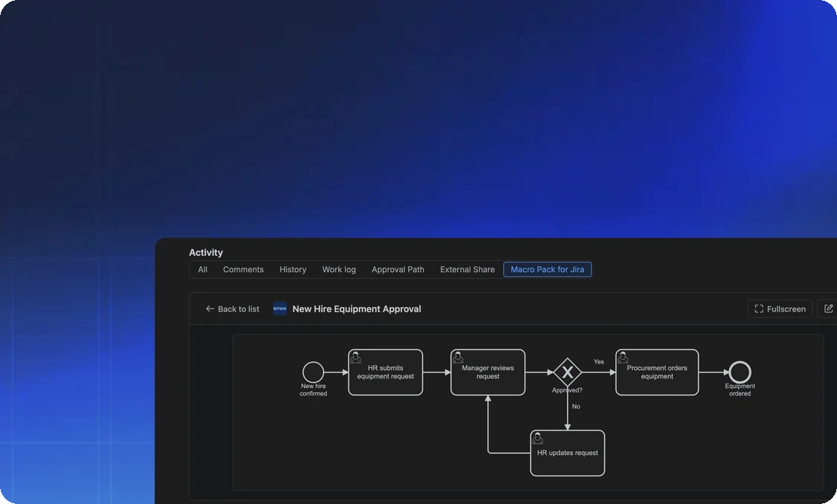The image size is (837, 504).
Task: Click the No flow label
Action: coord(576,407)
